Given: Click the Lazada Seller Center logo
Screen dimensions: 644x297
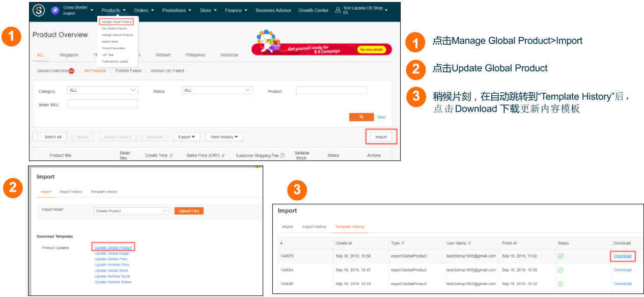Looking at the screenshot, I should 39,11.
